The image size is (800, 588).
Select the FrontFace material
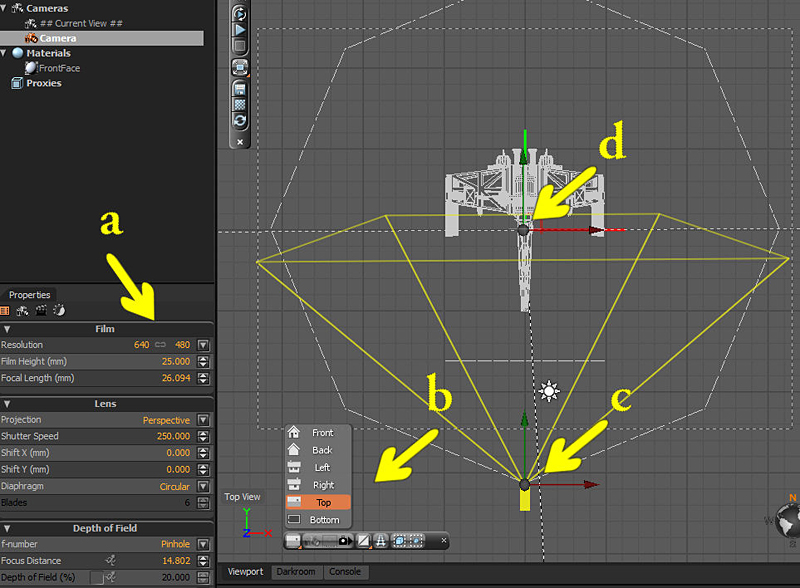[x=58, y=68]
